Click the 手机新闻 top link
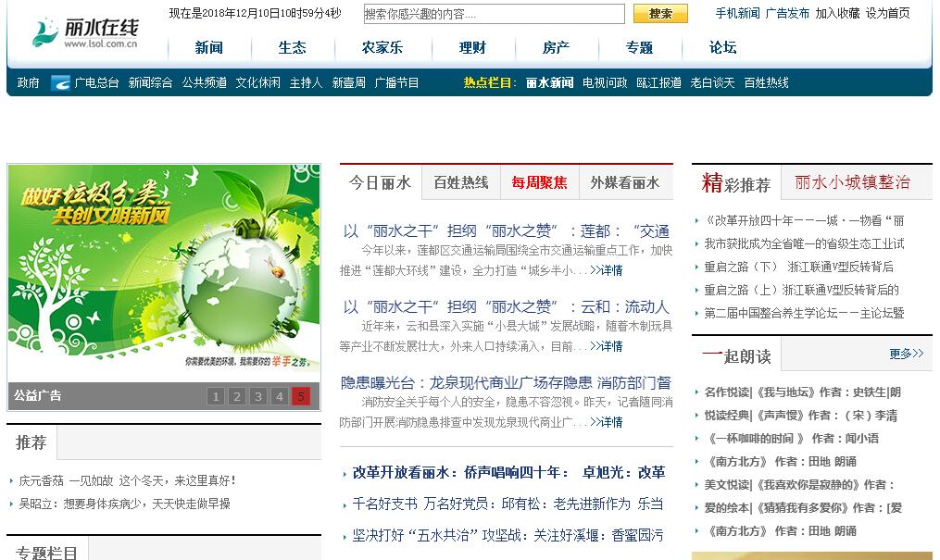The width and height of the screenshot is (940, 560). coord(737,14)
